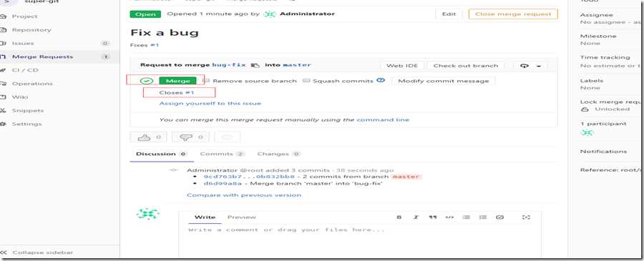Click the Squash commits help icon

click(381, 80)
